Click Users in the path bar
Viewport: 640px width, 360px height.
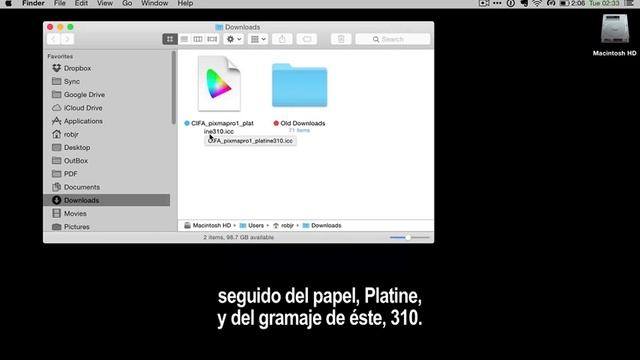point(252,225)
